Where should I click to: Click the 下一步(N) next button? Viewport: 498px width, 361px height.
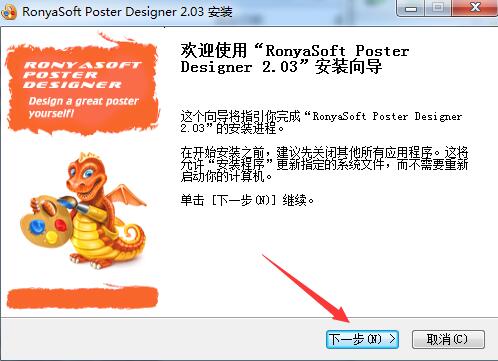362,339
